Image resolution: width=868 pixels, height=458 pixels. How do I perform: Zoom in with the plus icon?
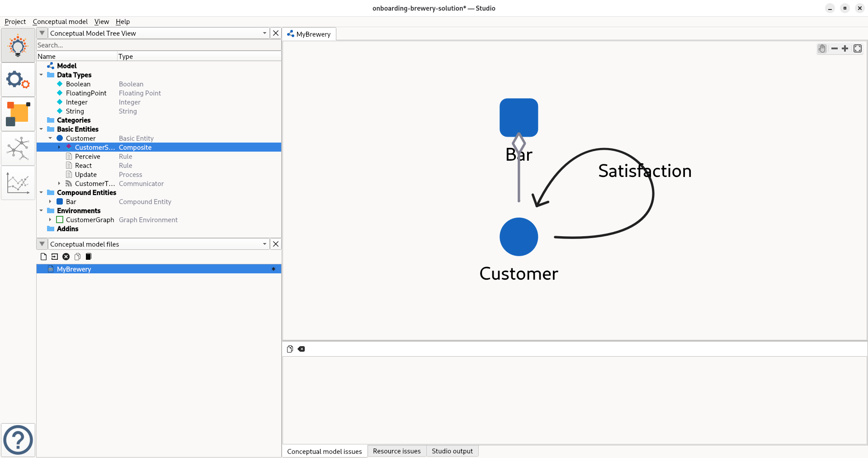(x=845, y=48)
